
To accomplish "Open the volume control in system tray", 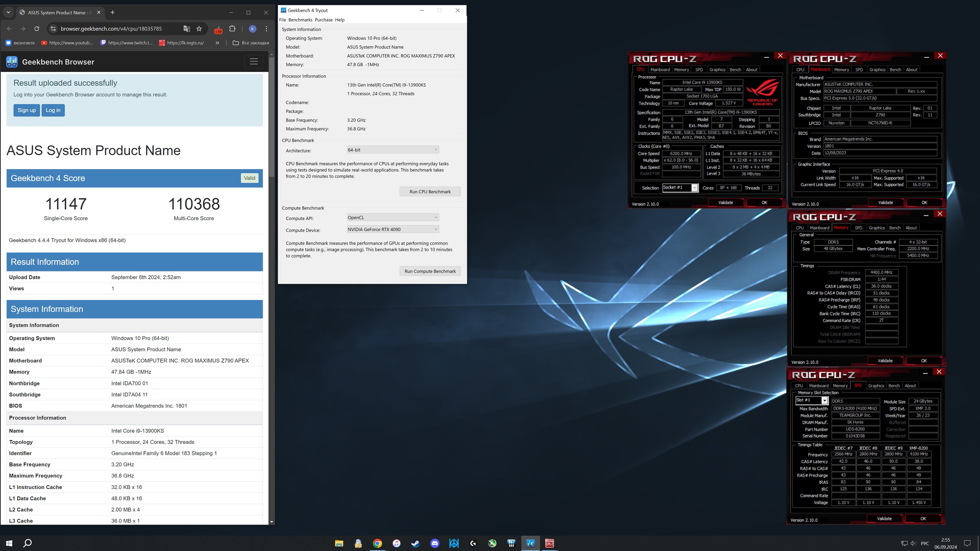I will click(x=913, y=543).
